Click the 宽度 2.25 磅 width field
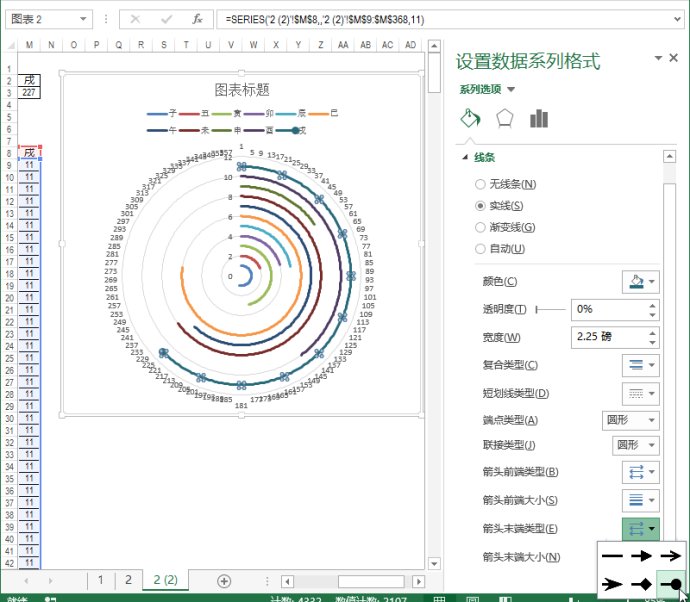 [608, 337]
